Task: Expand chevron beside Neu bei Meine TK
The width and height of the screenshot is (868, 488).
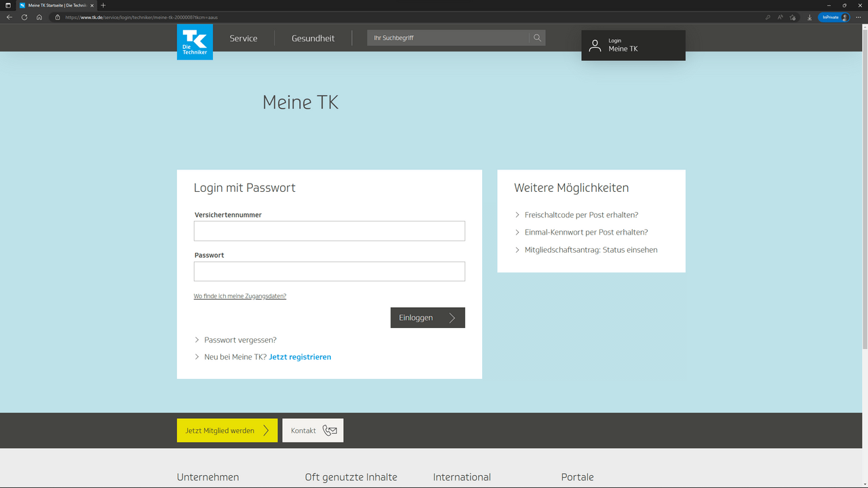Action: (x=197, y=357)
